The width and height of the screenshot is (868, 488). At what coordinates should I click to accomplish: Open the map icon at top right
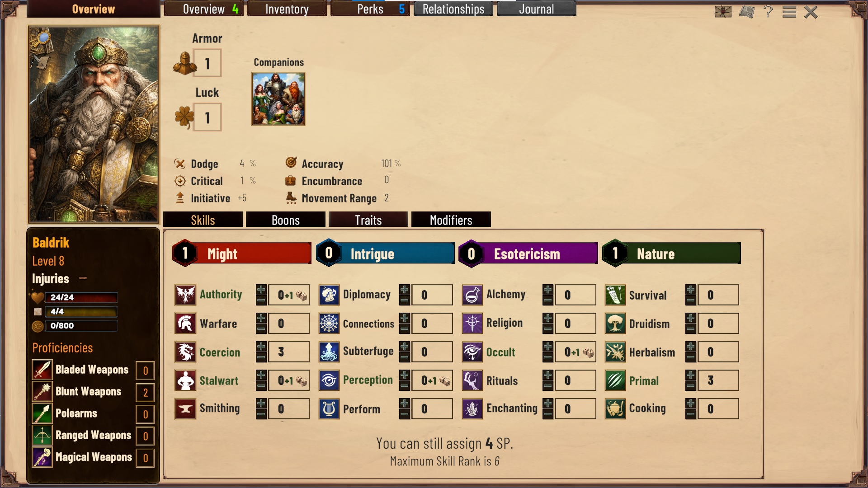coord(747,12)
